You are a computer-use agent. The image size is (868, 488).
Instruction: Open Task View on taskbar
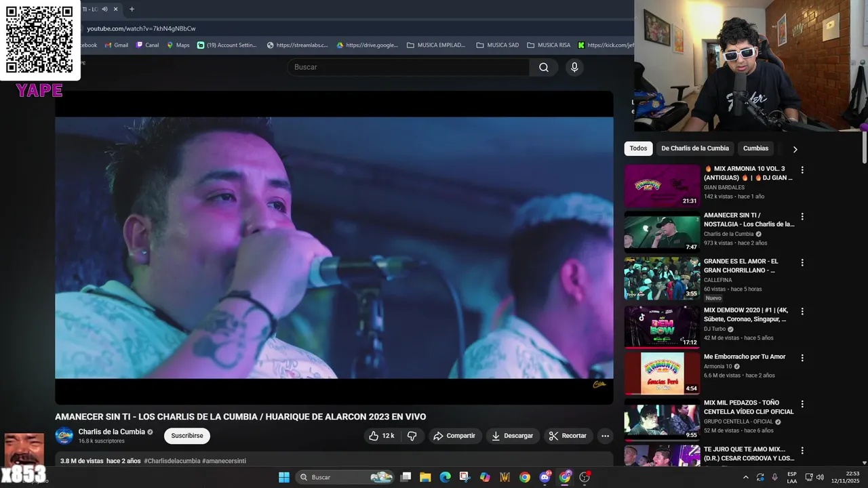point(406,477)
